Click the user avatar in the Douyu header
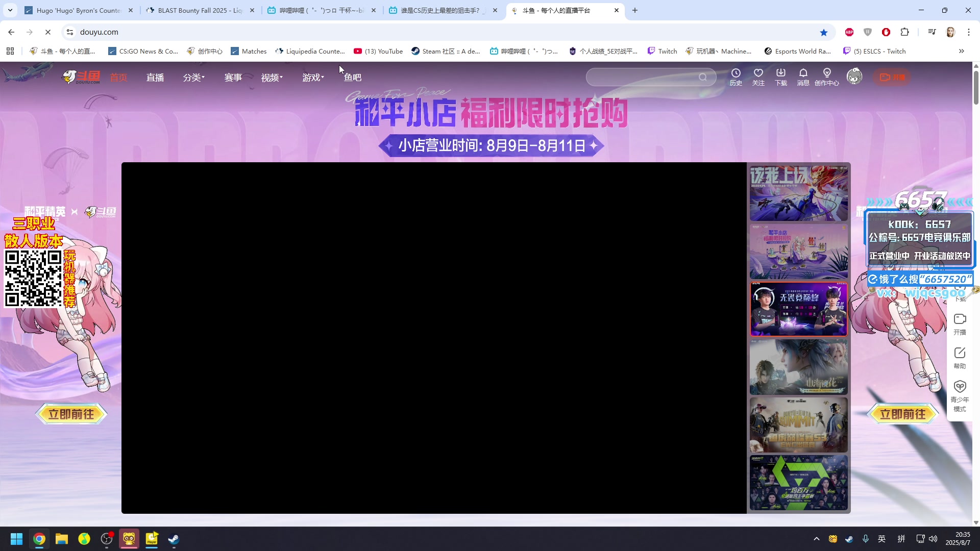980x551 pixels. (854, 77)
